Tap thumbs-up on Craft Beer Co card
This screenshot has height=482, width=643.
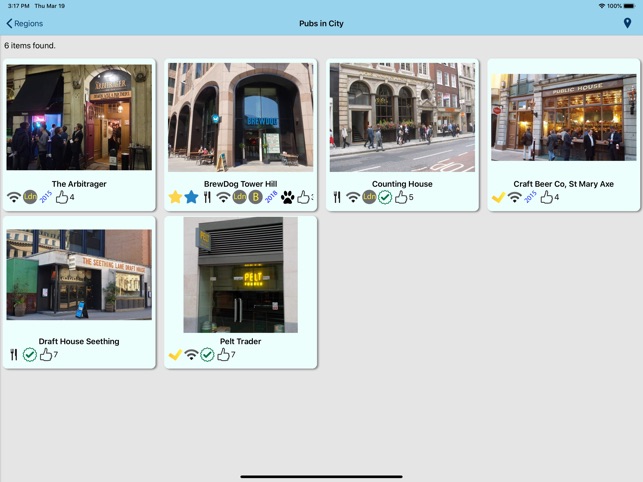pos(547,197)
